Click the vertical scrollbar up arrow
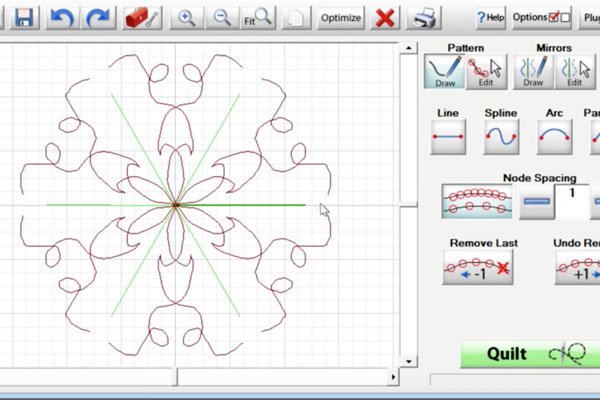This screenshot has height=400, width=600. pos(409,48)
